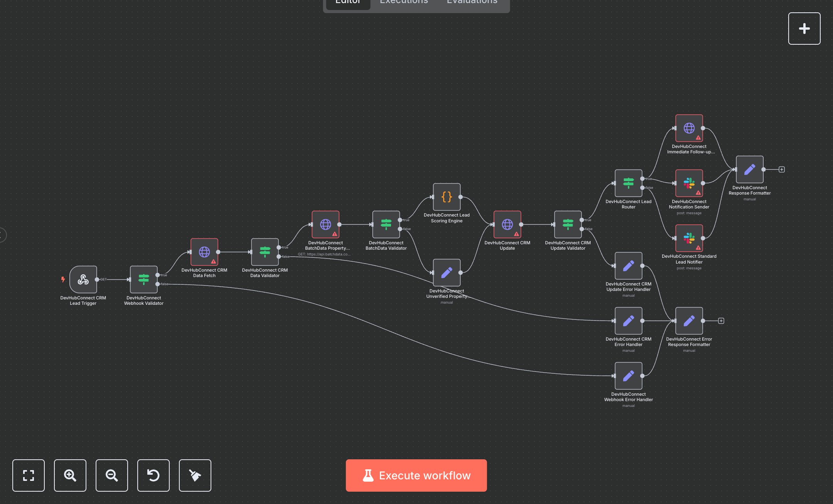This screenshot has width=833, height=504.
Task: Click the Zoom to fit icon
Action: (x=29, y=475)
